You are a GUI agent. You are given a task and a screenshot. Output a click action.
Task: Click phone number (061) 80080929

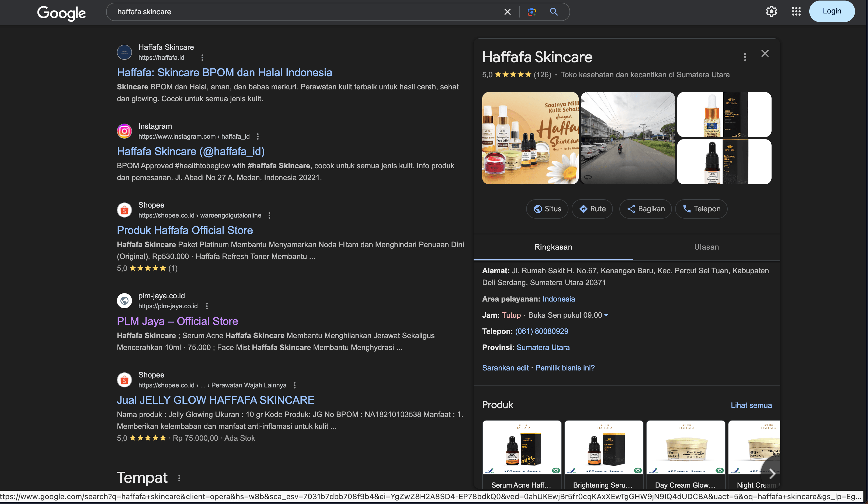541,331
